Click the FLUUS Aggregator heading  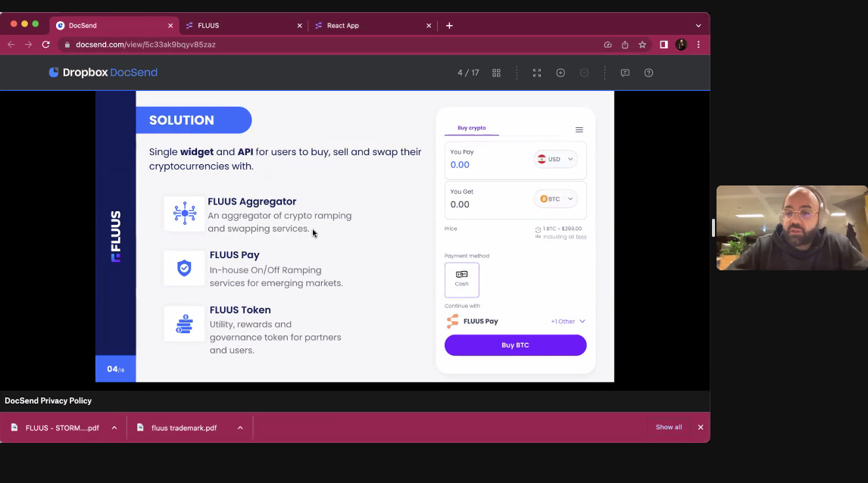pos(252,202)
